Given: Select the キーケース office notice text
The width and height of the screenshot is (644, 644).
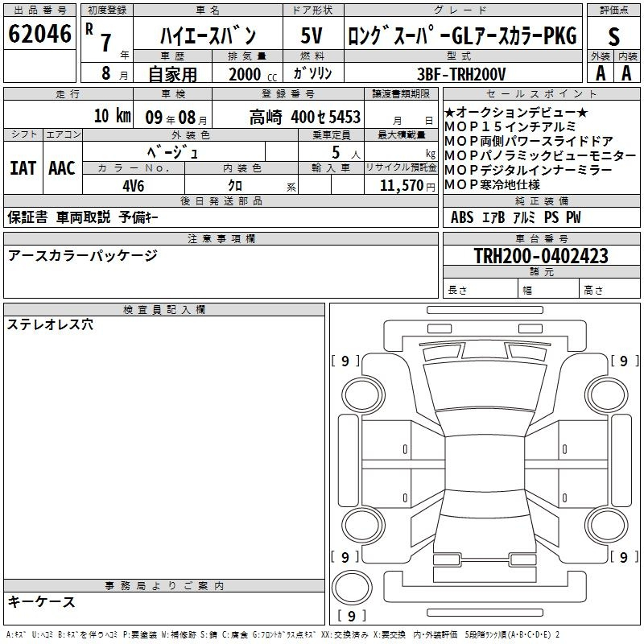Looking at the screenshot, I should [x=42, y=601].
